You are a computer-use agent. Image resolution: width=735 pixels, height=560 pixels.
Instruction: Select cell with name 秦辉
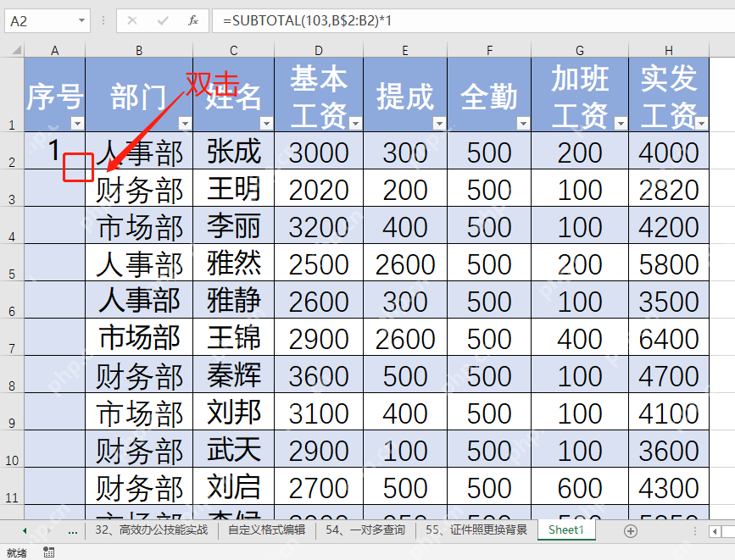(x=233, y=374)
